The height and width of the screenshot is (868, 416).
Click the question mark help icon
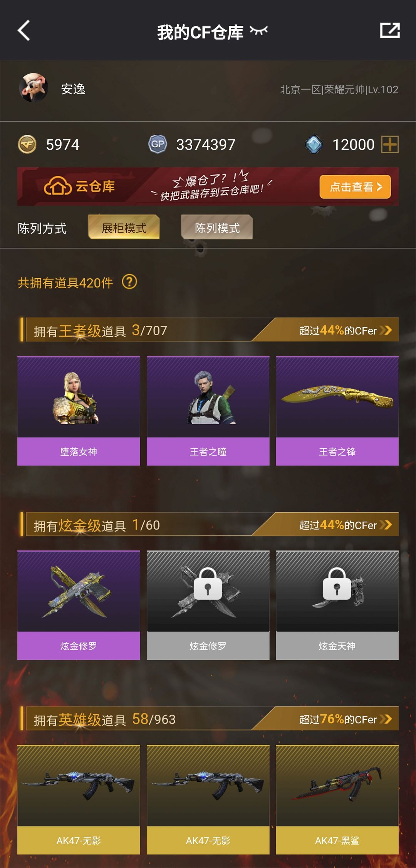[129, 282]
